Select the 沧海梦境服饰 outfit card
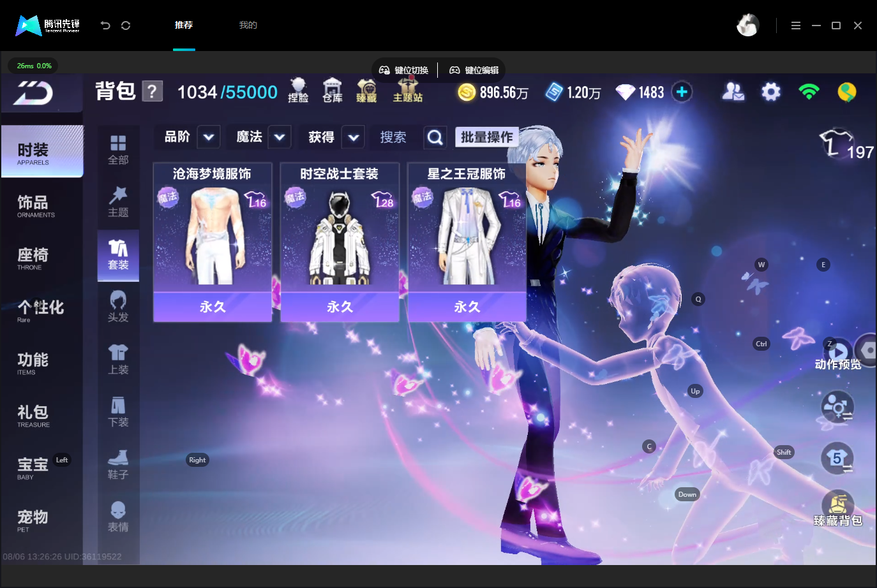The image size is (877, 588). click(x=213, y=242)
